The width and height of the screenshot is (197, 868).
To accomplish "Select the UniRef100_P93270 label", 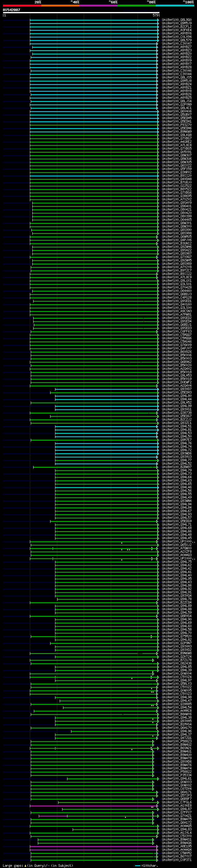I will pyautogui.click(x=177, y=125).
